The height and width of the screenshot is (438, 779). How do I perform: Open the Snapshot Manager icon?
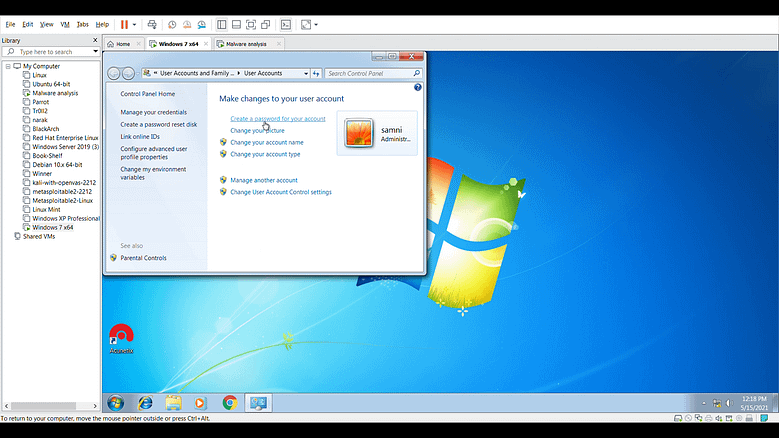pos(202,24)
